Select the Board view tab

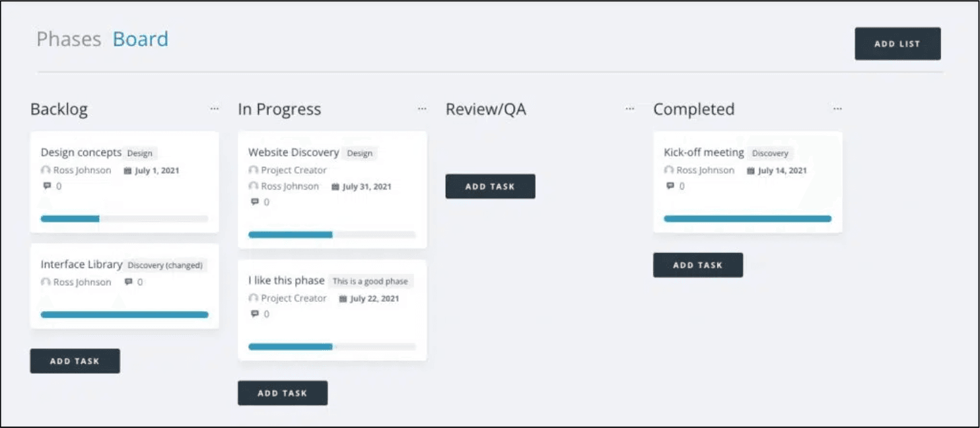point(141,39)
